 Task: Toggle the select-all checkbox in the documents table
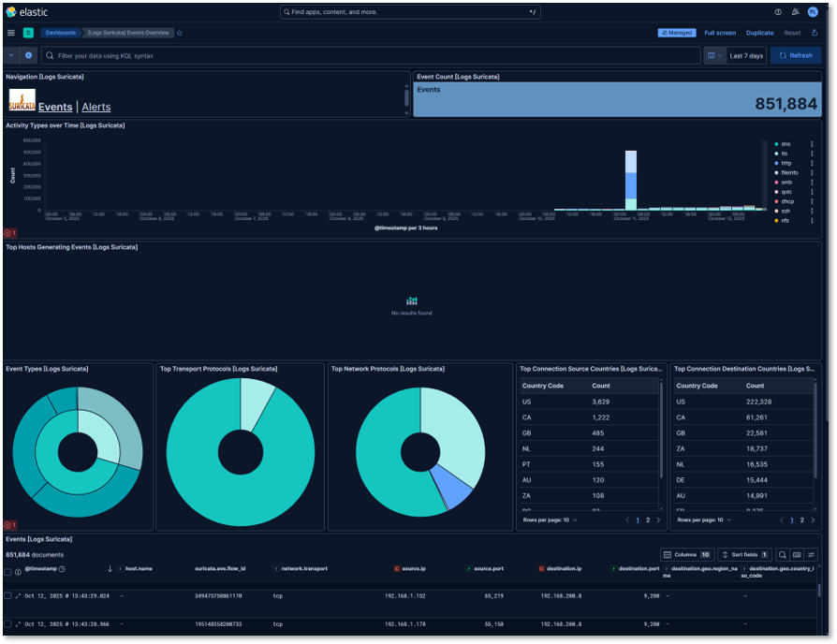[7, 571]
